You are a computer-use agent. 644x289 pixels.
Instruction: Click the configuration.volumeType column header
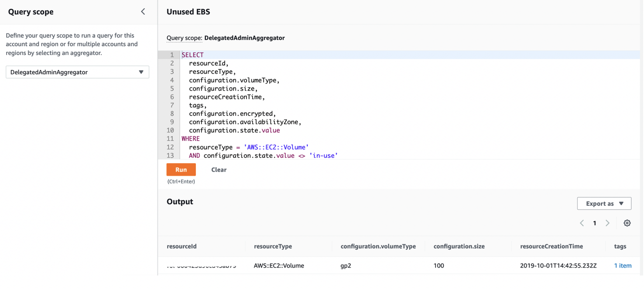click(378, 246)
